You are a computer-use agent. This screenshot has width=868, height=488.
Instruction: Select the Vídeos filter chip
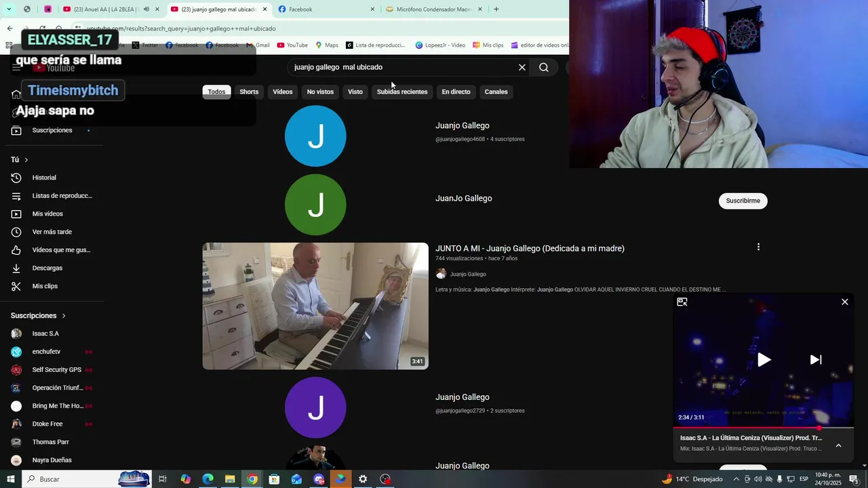(283, 91)
